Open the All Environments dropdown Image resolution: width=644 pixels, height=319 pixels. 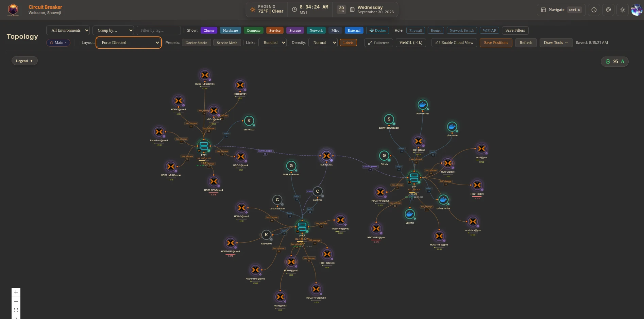pyautogui.click(x=68, y=30)
